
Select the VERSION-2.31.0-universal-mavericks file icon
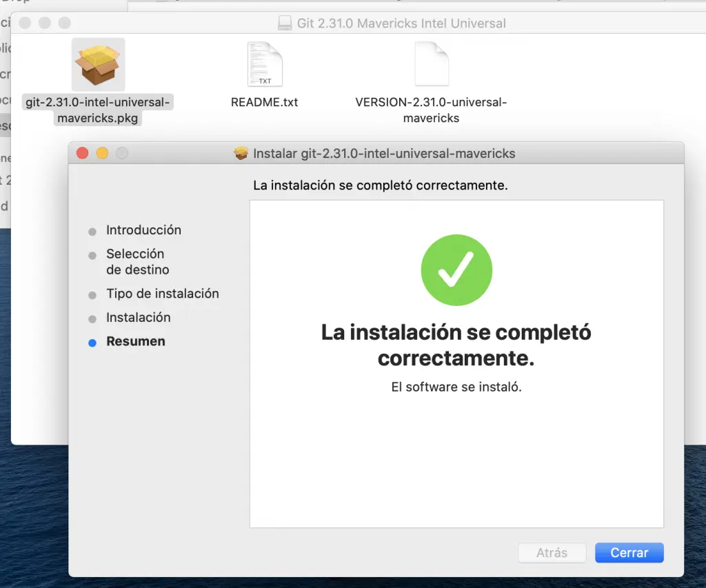pyautogui.click(x=432, y=64)
